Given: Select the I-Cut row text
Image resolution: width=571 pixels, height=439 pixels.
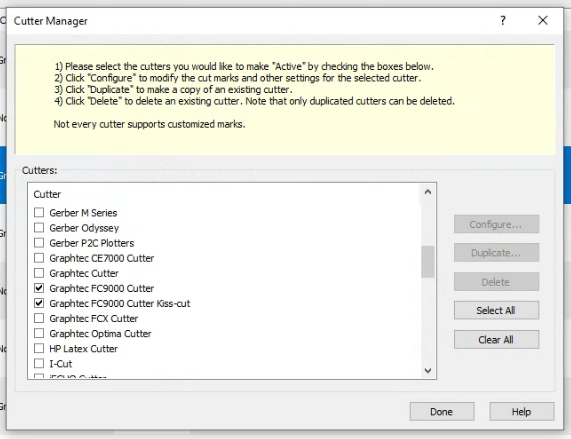Looking at the screenshot, I should coord(61,364).
